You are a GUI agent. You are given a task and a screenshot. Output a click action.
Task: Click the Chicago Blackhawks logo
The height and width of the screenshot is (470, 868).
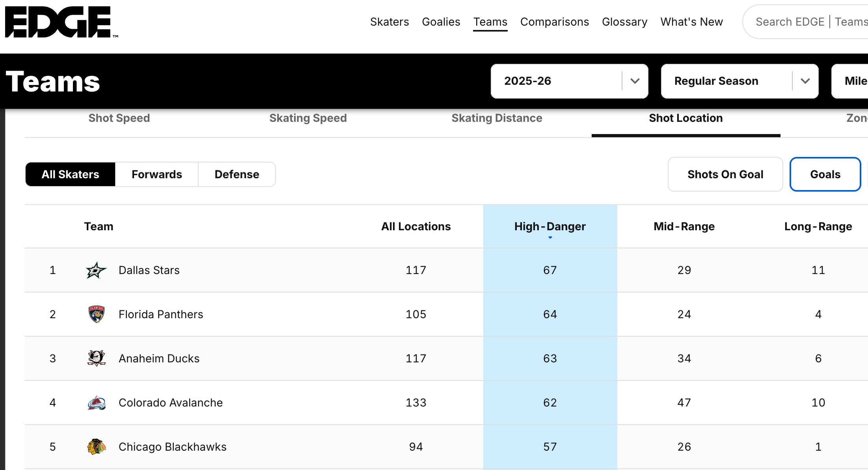click(96, 447)
